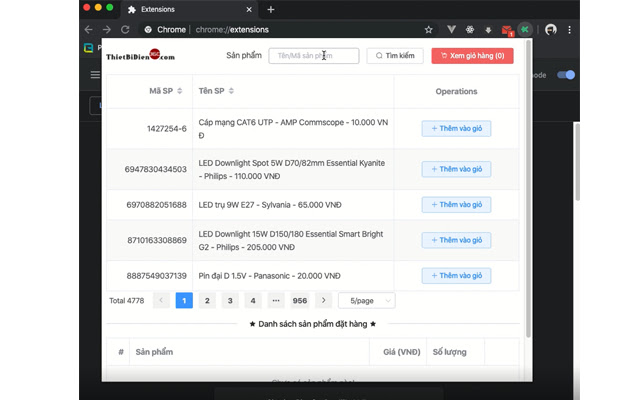Open the mail extension with red badge

(507, 30)
